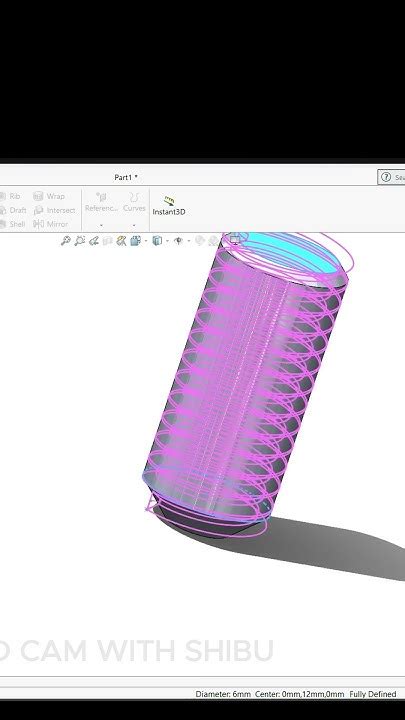Expand the Display Style dropdown arrow
405x720 pixels.
167,241
